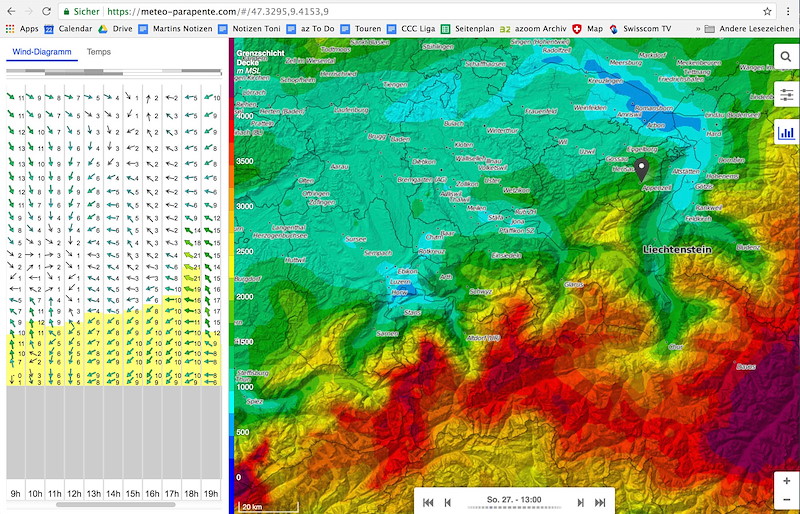Click the forecast time progress bar
Screen dimensions: 800x514
[x=514, y=508]
